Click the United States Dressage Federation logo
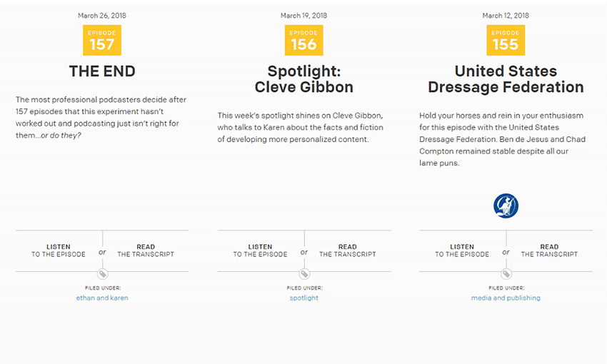Viewport: 607px width, 364px height. pyautogui.click(x=506, y=206)
